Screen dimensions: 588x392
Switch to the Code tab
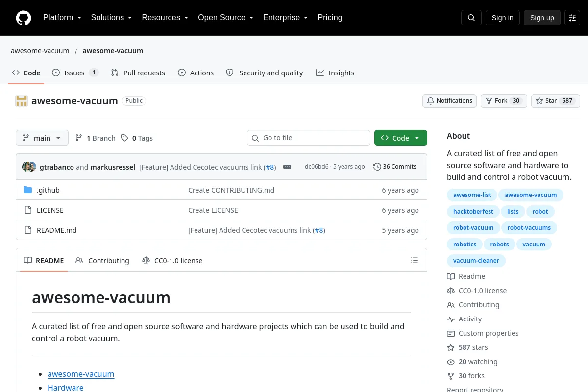[26, 73]
